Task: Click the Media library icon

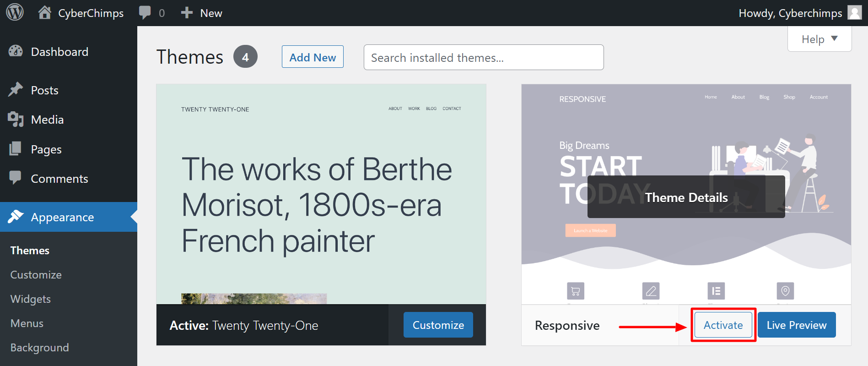Action: click(16, 119)
